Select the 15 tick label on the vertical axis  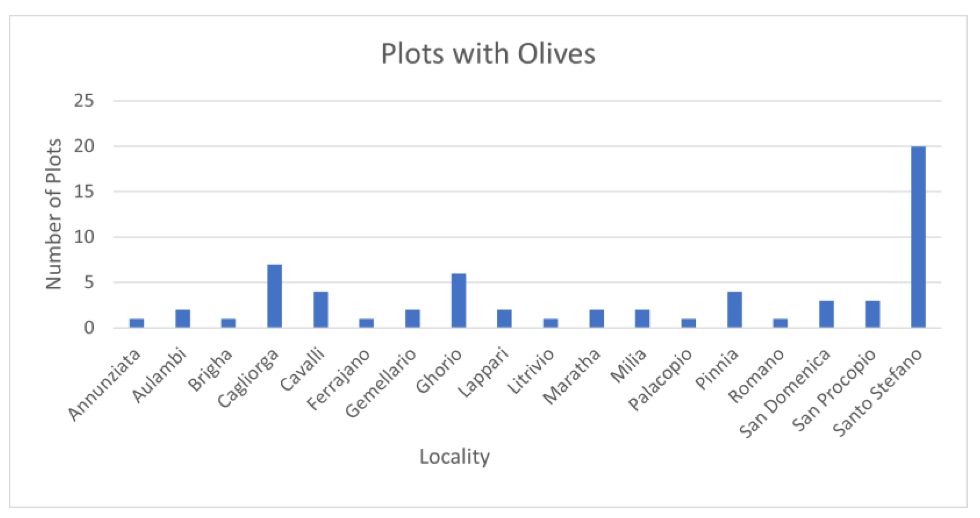coord(84,192)
